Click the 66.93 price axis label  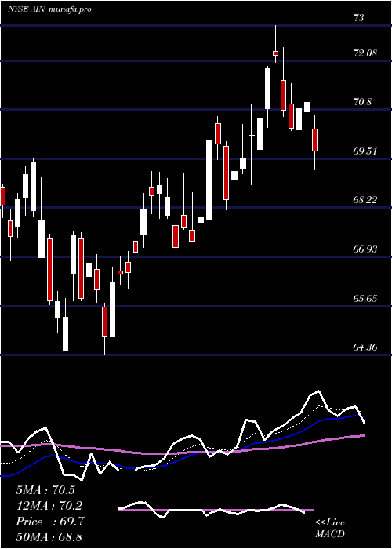365,249
